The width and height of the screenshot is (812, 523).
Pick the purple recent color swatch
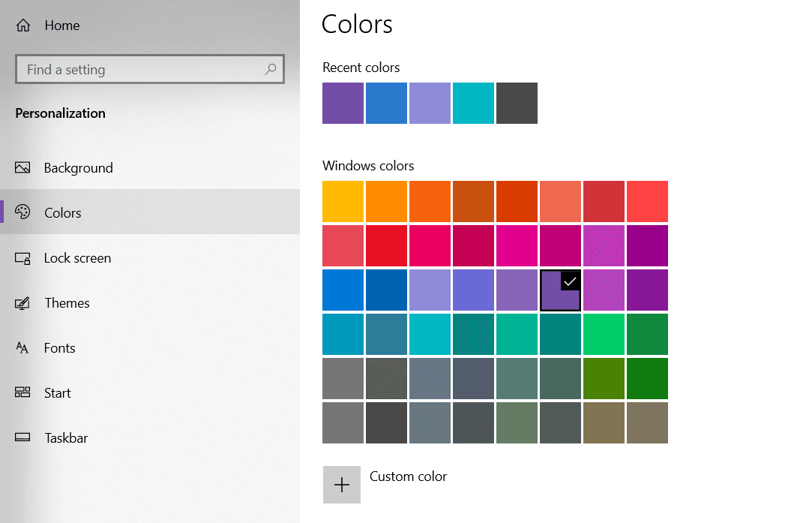coord(343,103)
